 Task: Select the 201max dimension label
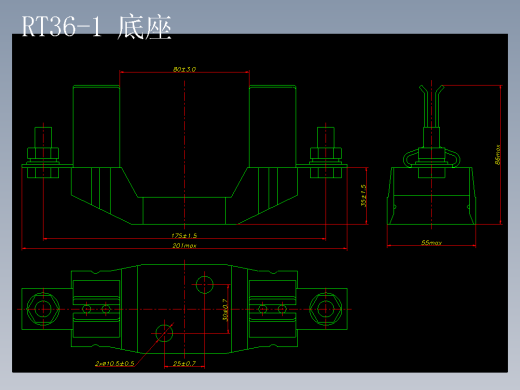click(x=184, y=246)
